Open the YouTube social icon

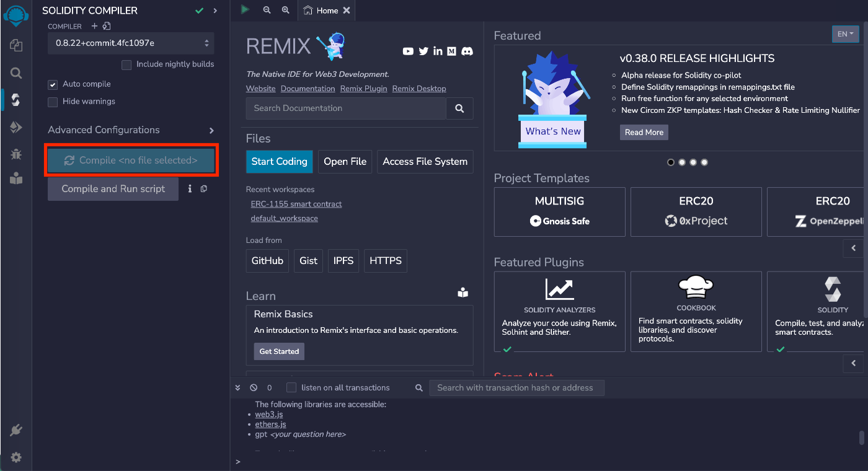click(408, 51)
